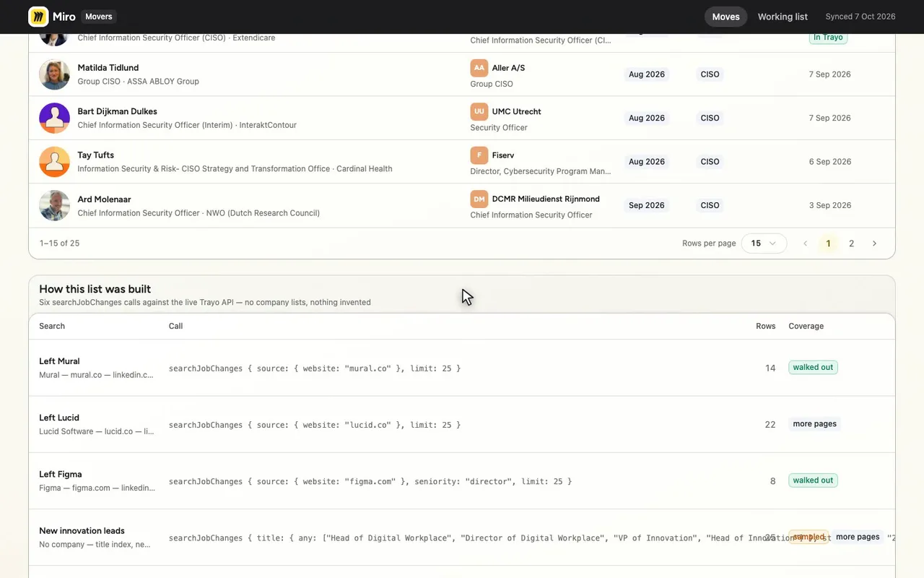Click the Miro logo icon
The width and height of the screenshot is (924, 578).
(38, 17)
